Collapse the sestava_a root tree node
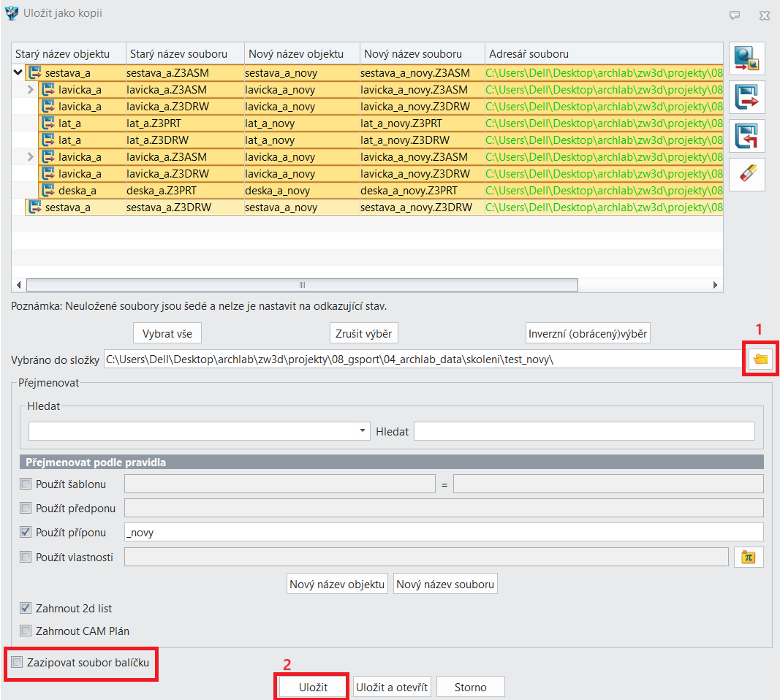 point(18,72)
